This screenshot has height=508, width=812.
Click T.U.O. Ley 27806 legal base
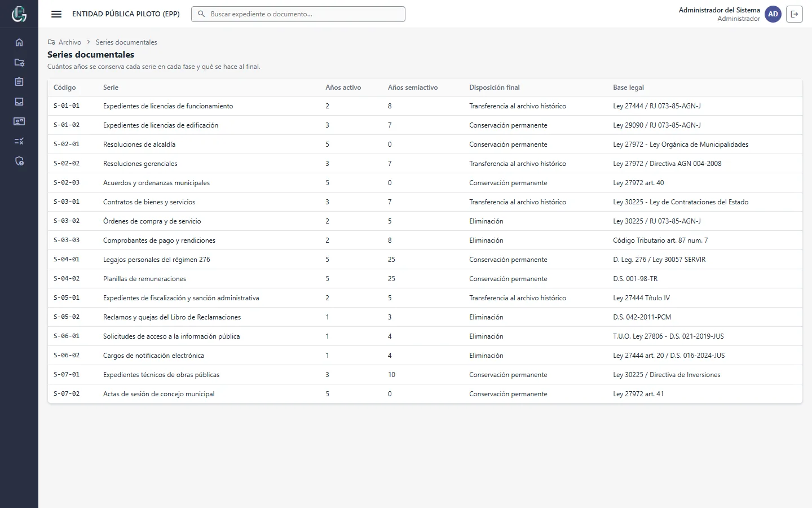(x=668, y=336)
